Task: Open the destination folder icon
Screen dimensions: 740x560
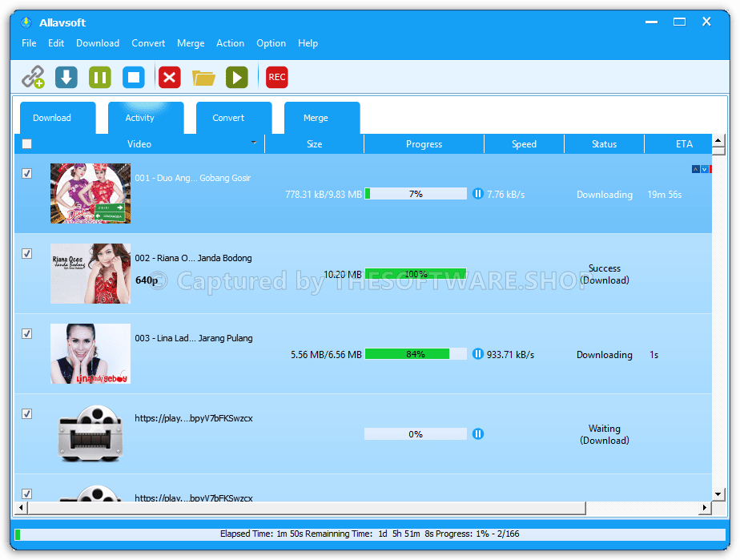Action: [x=203, y=78]
